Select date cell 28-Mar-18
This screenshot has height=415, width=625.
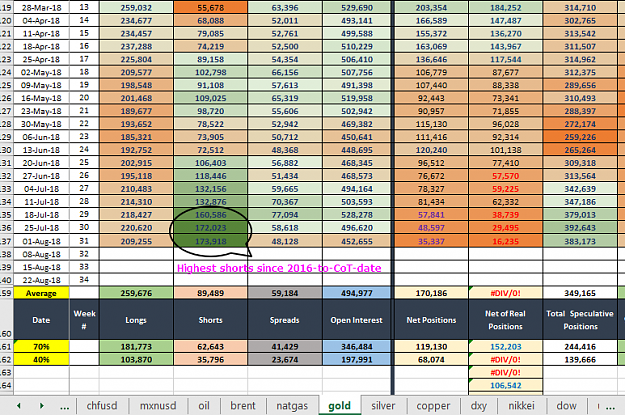[x=41, y=8]
